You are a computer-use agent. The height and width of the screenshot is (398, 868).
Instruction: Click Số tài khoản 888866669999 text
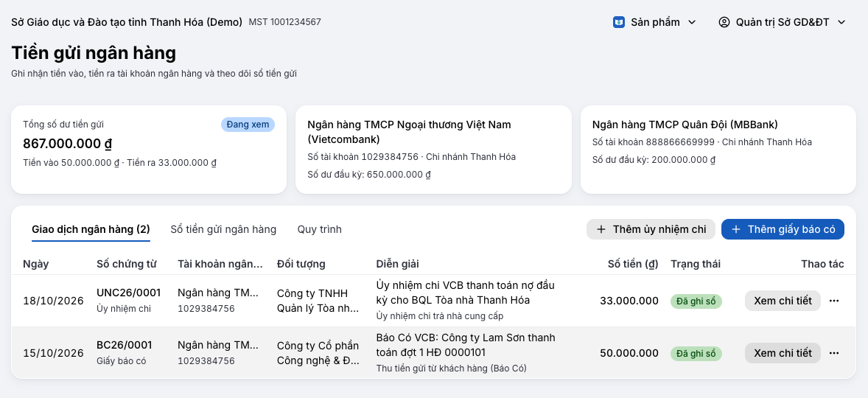(x=654, y=142)
